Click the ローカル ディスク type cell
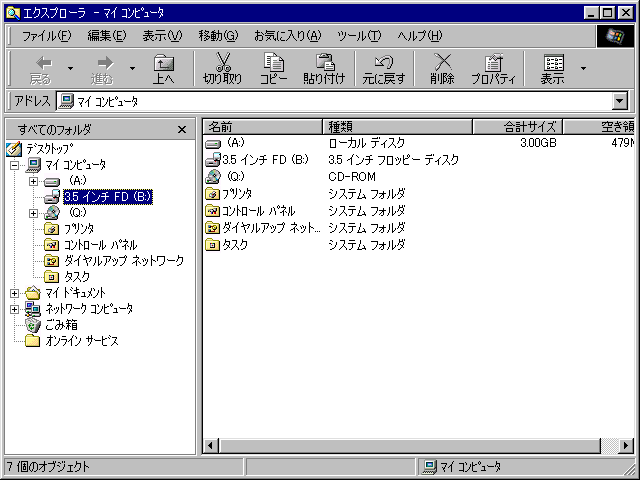 click(367, 143)
